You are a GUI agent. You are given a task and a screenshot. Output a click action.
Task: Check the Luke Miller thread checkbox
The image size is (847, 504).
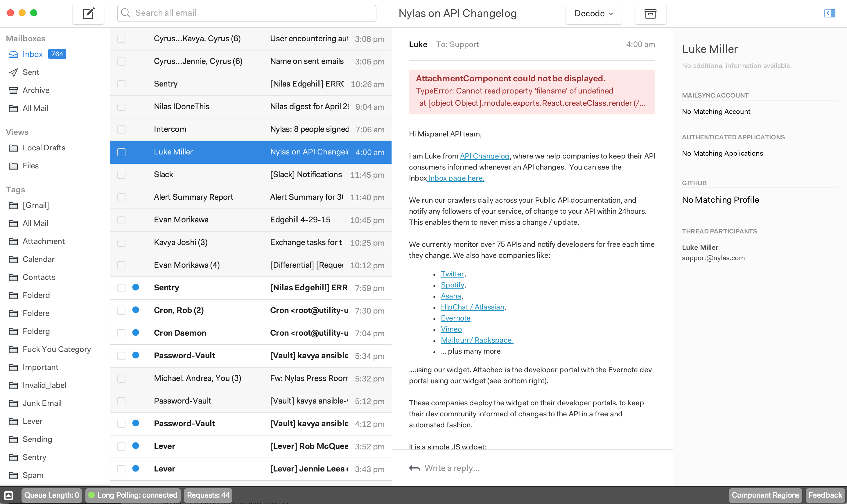point(121,152)
